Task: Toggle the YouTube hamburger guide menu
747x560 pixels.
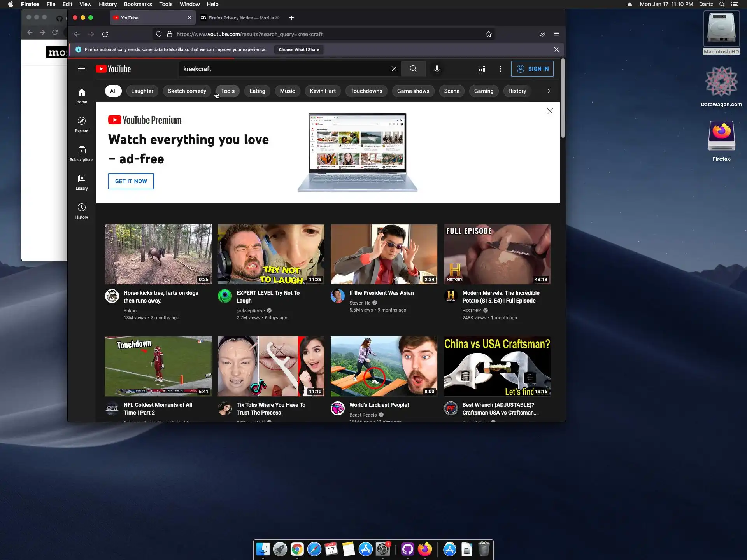Action: coord(81,69)
